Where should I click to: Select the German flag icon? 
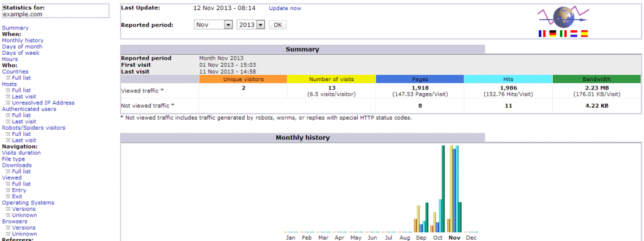(x=553, y=34)
